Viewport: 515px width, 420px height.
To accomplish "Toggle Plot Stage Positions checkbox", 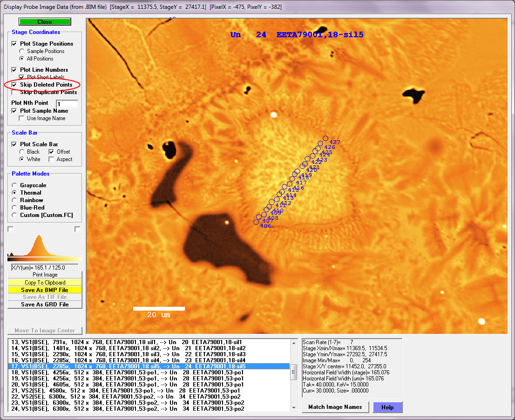I will click(x=14, y=44).
